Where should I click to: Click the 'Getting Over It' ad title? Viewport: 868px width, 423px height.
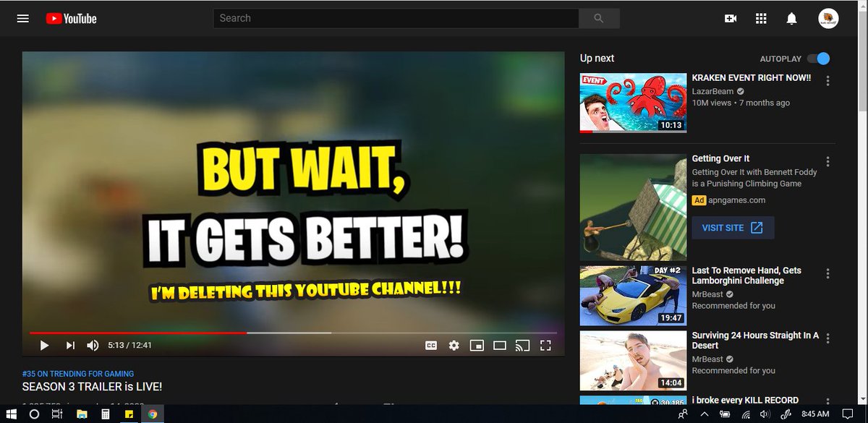click(x=720, y=158)
